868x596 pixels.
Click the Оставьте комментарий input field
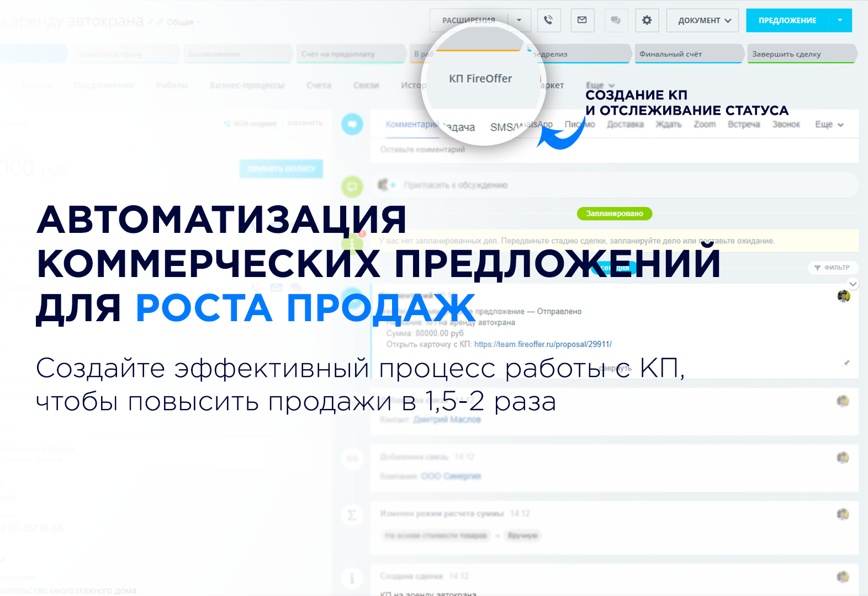(614, 150)
